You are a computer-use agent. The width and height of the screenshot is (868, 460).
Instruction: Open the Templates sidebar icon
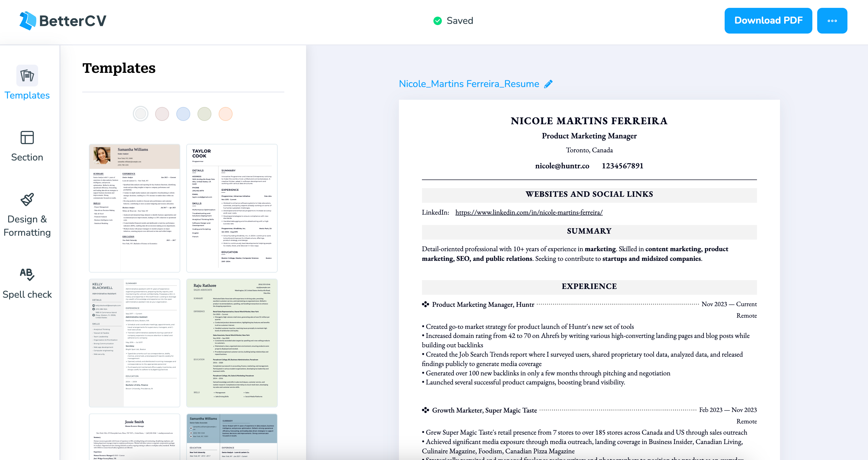27,76
